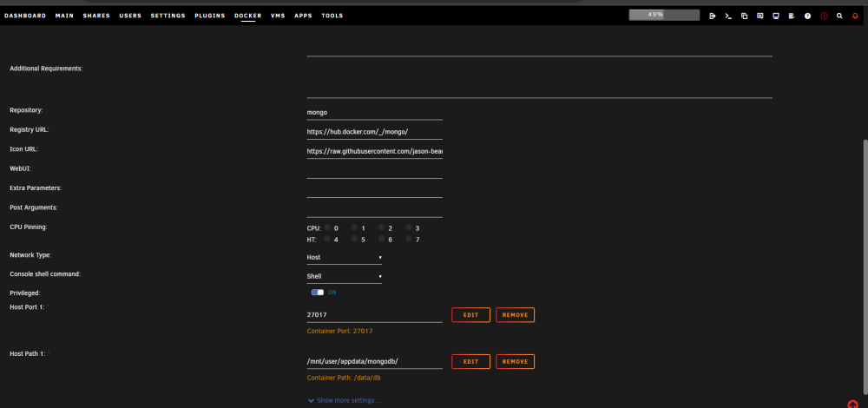The image size is (868, 408).
Task: Focus the Post Arguments field
Action: [375, 210]
